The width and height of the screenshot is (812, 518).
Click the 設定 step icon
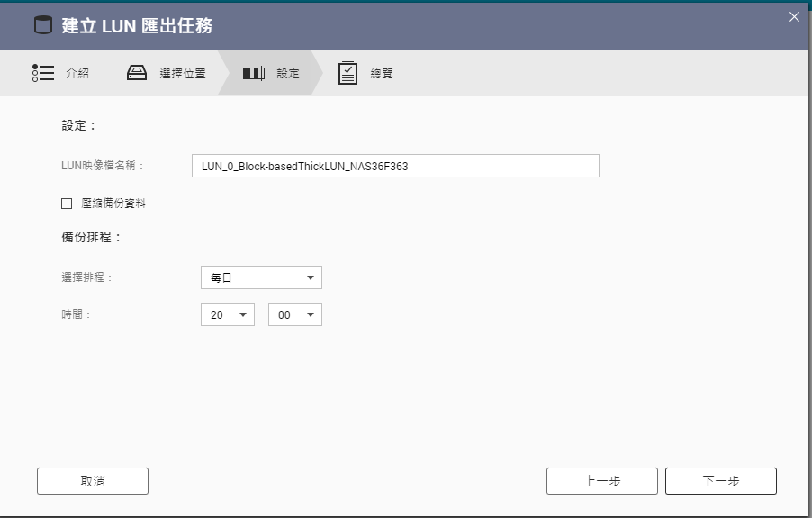tap(254, 73)
